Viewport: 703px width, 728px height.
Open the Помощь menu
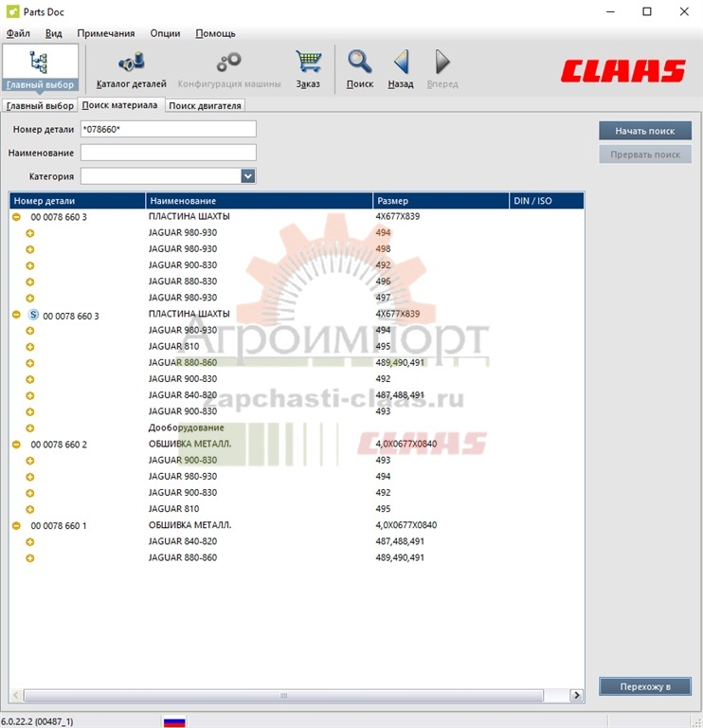tap(215, 33)
